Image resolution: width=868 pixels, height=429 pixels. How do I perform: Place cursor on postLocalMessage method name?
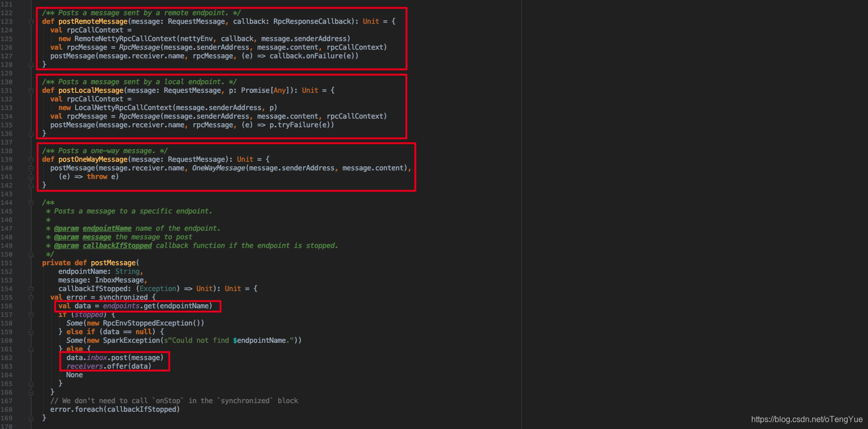pos(91,91)
